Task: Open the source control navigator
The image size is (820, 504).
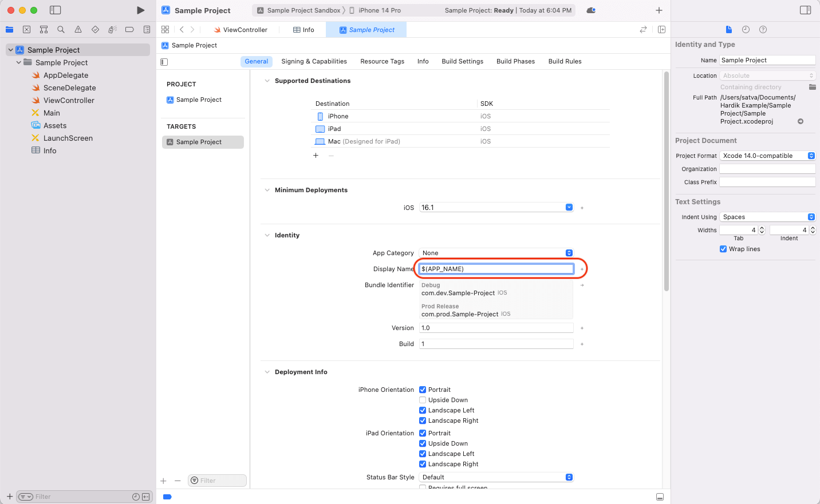Action: (26, 30)
